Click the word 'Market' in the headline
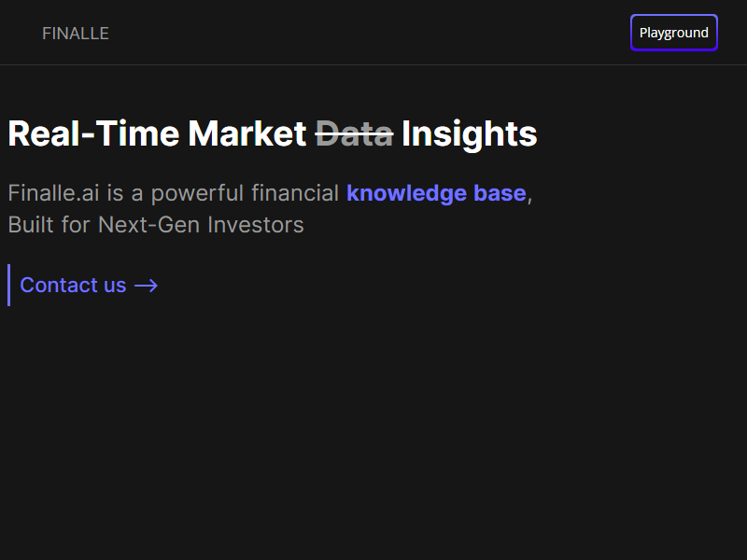The image size is (747, 560). [x=247, y=133]
